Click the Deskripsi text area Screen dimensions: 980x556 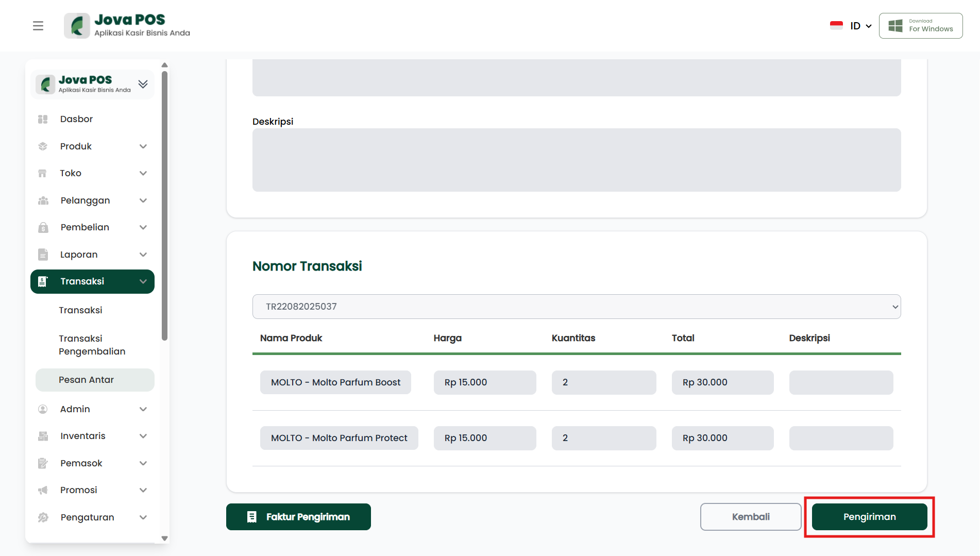576,160
